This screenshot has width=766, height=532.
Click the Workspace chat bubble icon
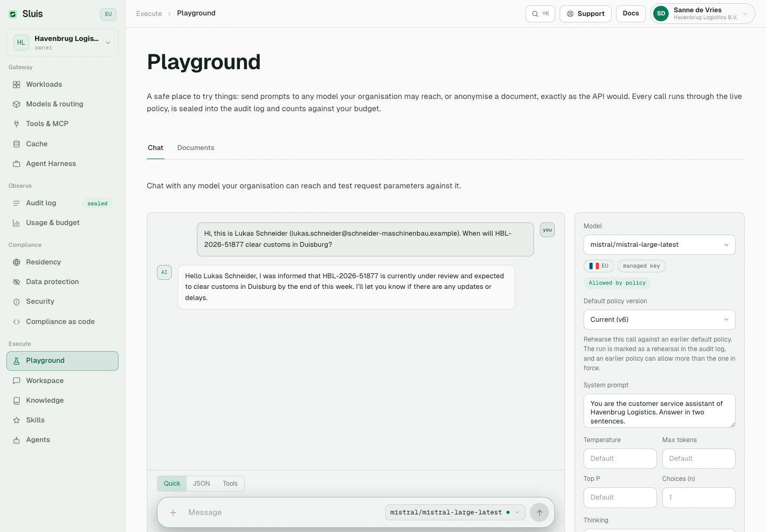(16, 381)
